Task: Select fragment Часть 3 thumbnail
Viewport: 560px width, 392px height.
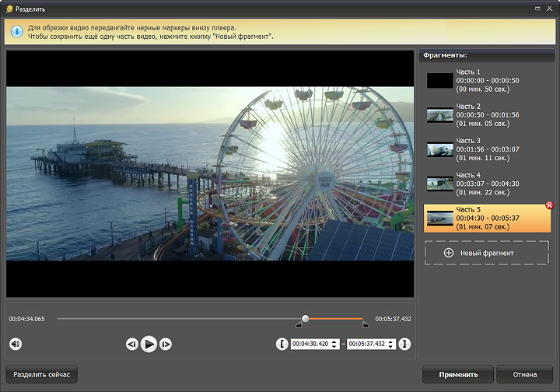Action: (439, 149)
